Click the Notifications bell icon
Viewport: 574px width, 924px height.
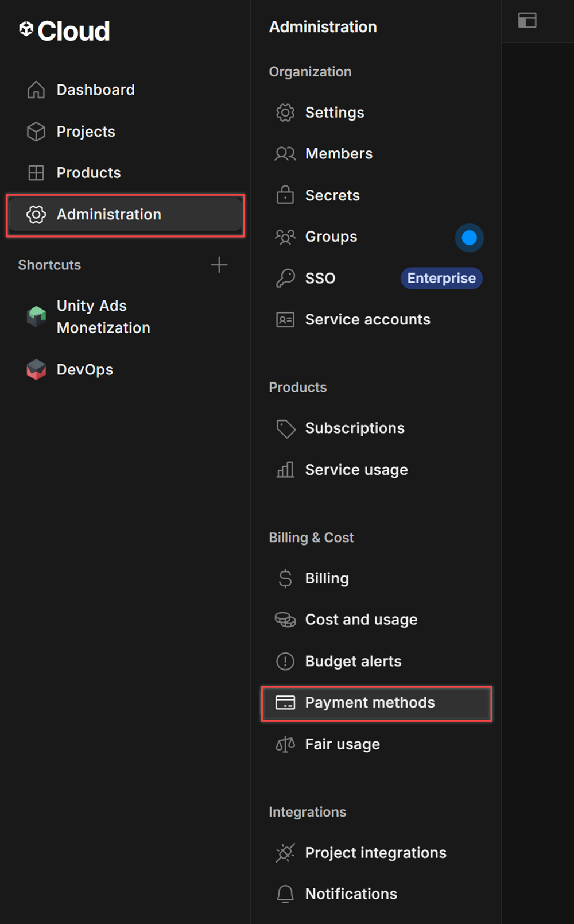tap(285, 894)
